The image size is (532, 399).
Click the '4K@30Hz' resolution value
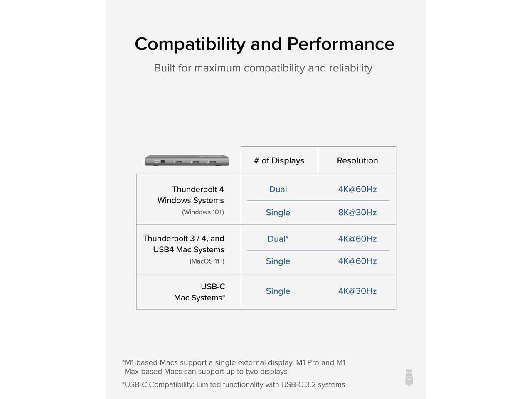click(357, 291)
